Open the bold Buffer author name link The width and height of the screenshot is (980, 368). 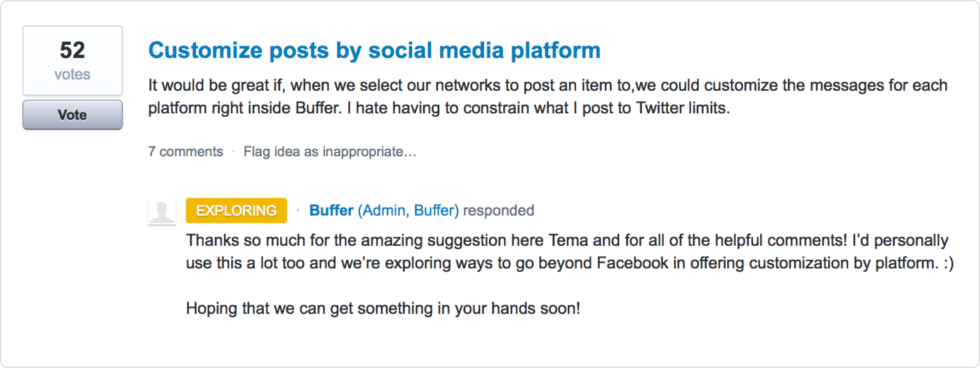331,210
